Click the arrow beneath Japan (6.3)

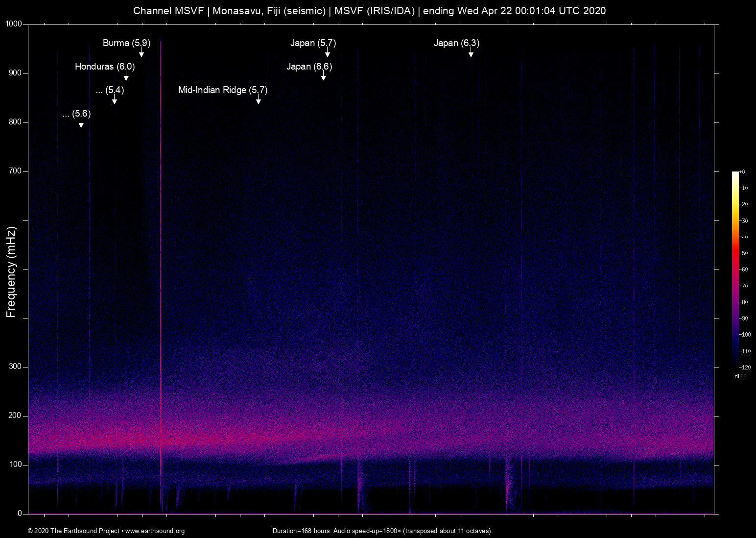tap(471, 53)
